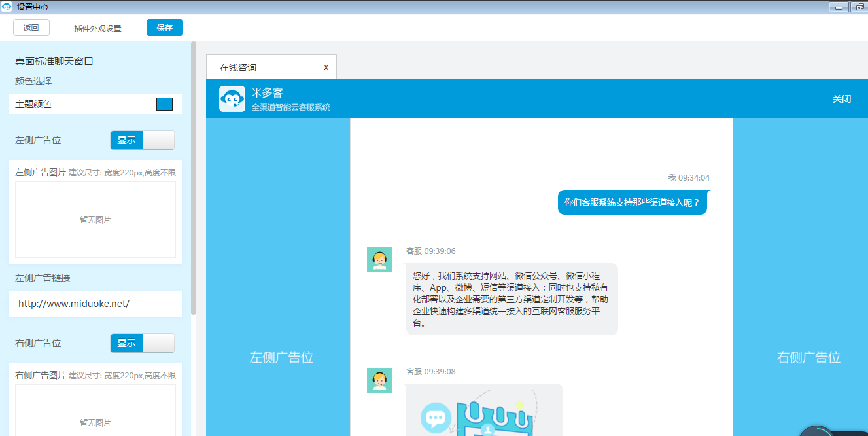This screenshot has width=868, height=436.
Task: Open the 主题颜色 color swatch
Action: [x=164, y=104]
